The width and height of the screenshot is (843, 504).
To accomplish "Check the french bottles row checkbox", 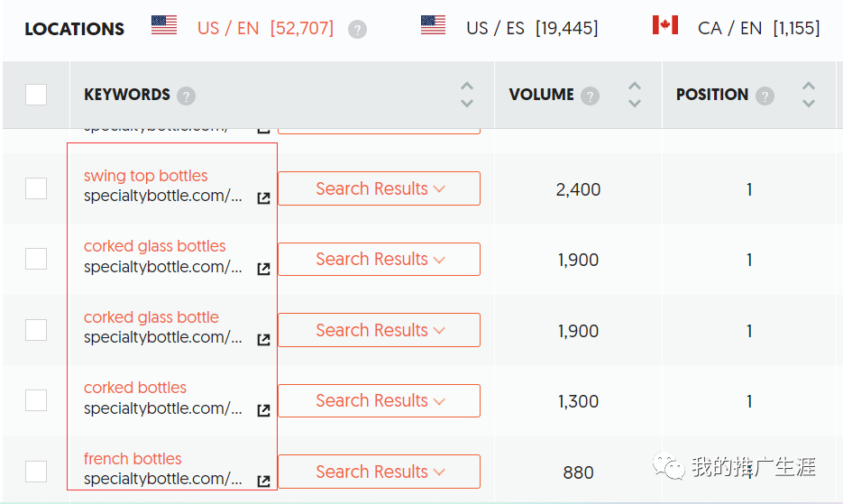I will 36,472.
